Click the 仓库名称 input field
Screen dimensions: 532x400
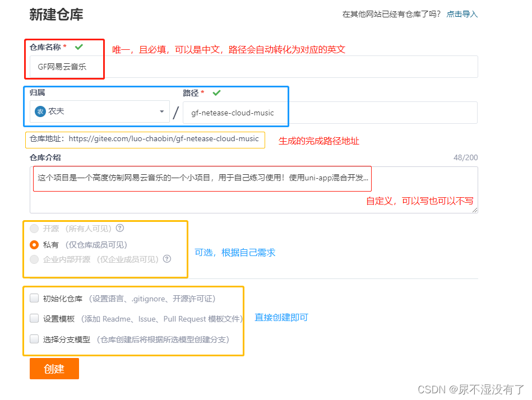254,67
